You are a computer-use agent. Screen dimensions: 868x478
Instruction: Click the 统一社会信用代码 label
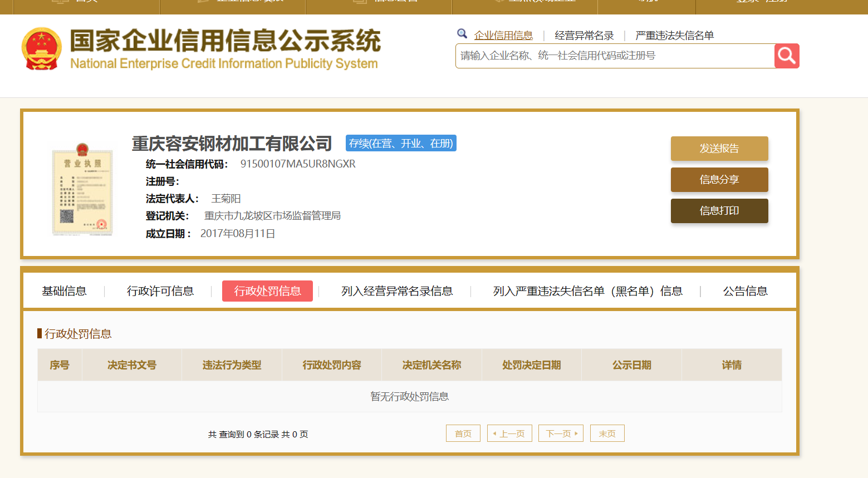coord(187,164)
